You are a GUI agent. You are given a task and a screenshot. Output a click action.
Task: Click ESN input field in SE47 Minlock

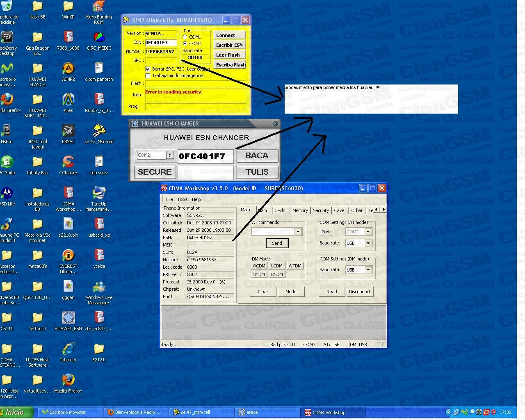click(161, 43)
